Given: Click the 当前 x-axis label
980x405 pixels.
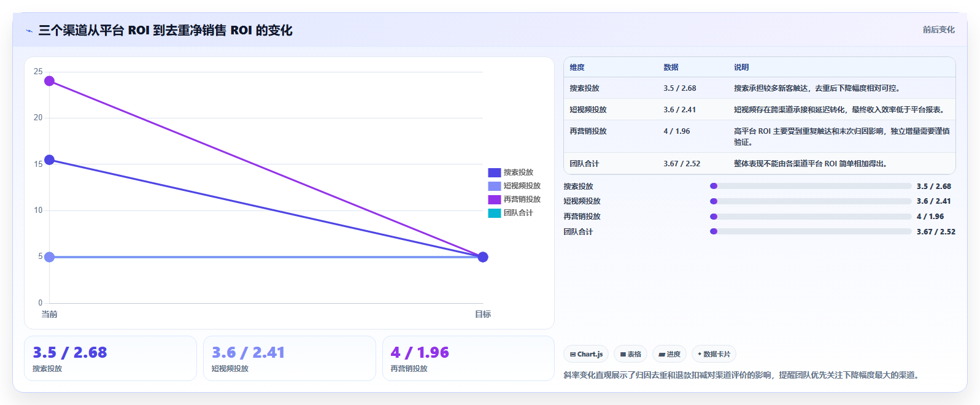Looking at the screenshot, I should tap(50, 314).
